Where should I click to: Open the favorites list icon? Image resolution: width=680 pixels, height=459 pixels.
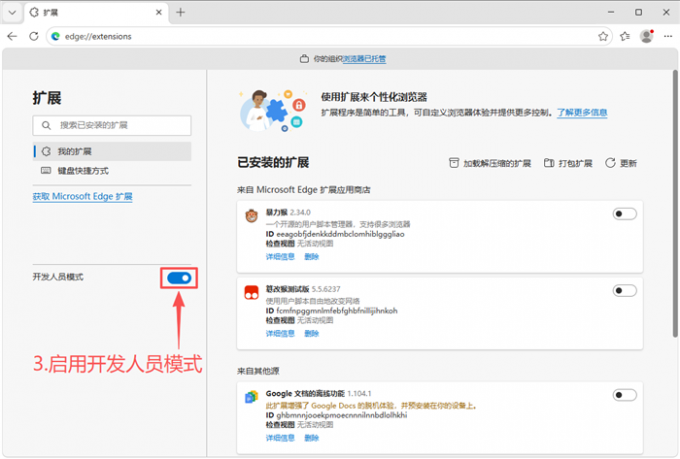pos(624,36)
